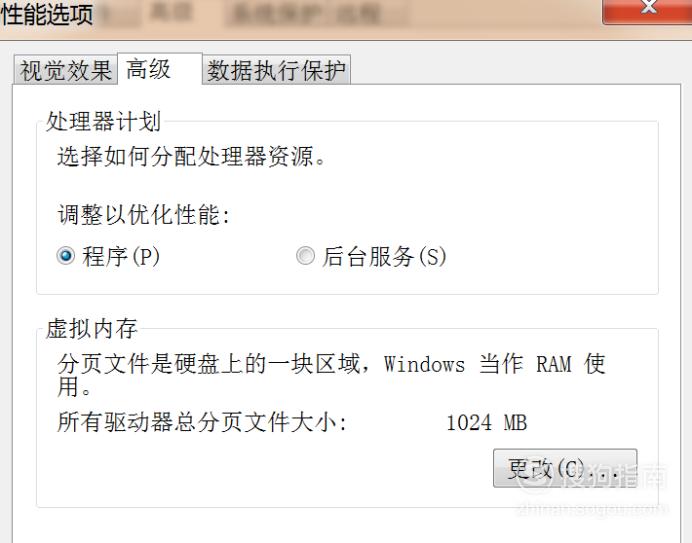Select the blurred 远程 tab behind the dialog
This screenshot has height=543, width=692.
(x=357, y=14)
